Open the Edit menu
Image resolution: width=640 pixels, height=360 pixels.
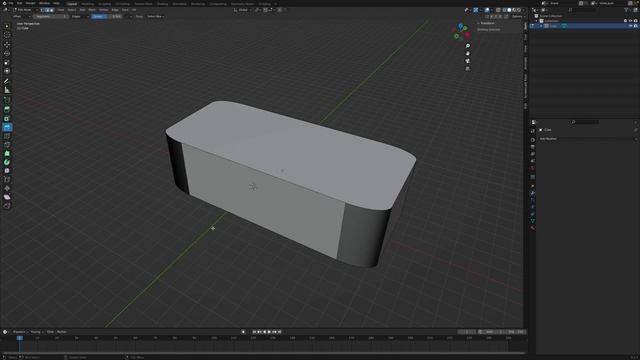pyautogui.click(x=20, y=3)
